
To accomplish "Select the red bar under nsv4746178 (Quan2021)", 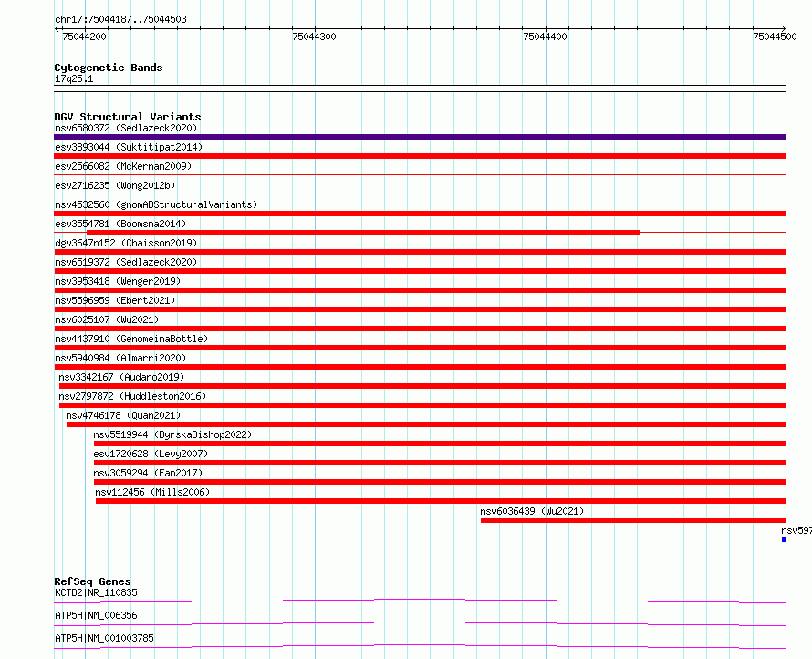I will [x=426, y=424].
